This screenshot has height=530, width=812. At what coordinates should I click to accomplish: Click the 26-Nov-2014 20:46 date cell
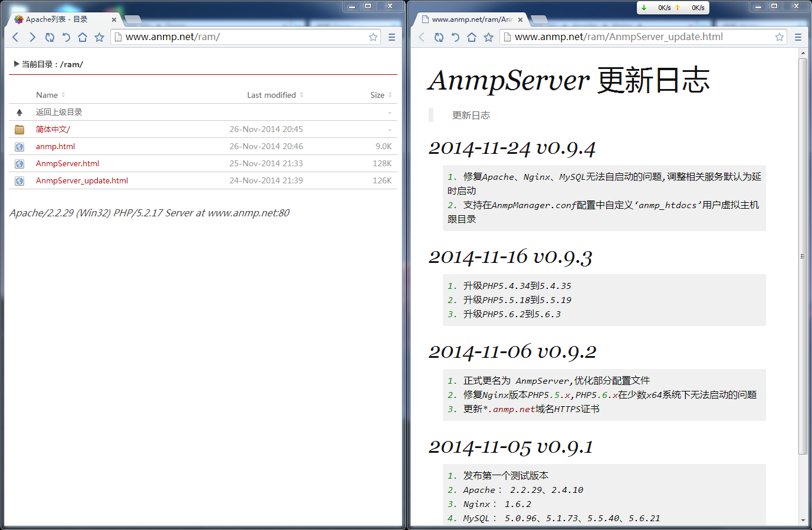266,146
